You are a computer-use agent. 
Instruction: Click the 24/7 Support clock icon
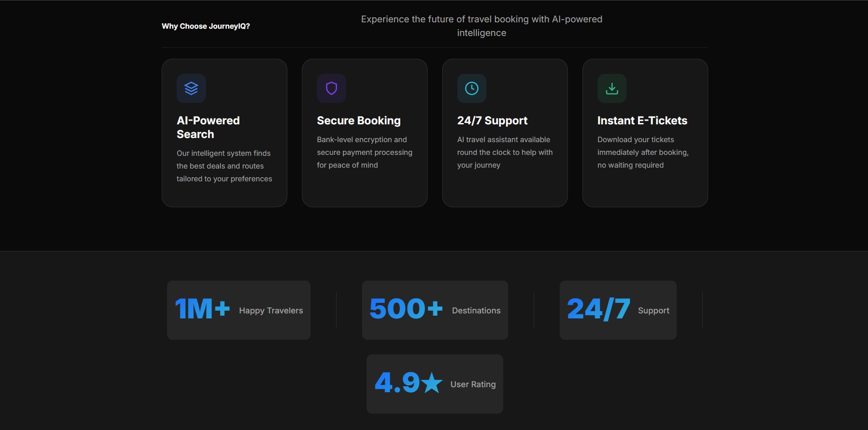tap(472, 88)
